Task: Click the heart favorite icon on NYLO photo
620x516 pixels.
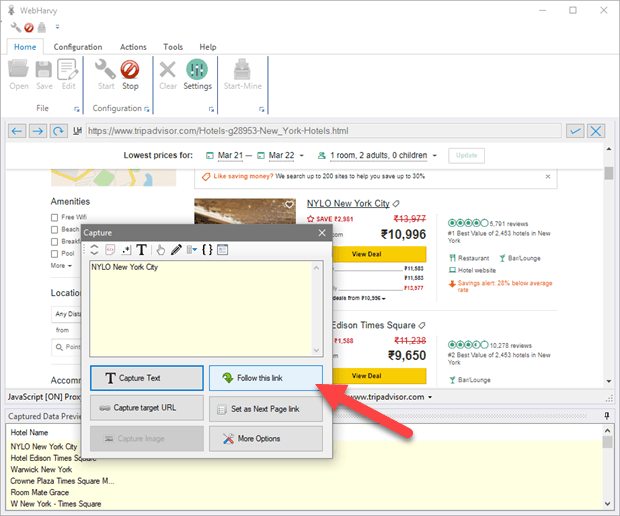Action: coord(289,204)
